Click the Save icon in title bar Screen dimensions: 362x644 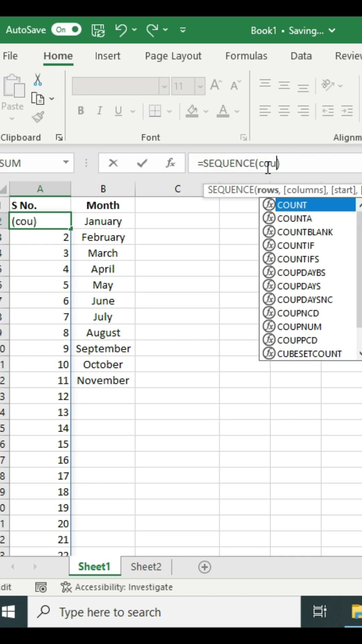pyautogui.click(x=98, y=30)
